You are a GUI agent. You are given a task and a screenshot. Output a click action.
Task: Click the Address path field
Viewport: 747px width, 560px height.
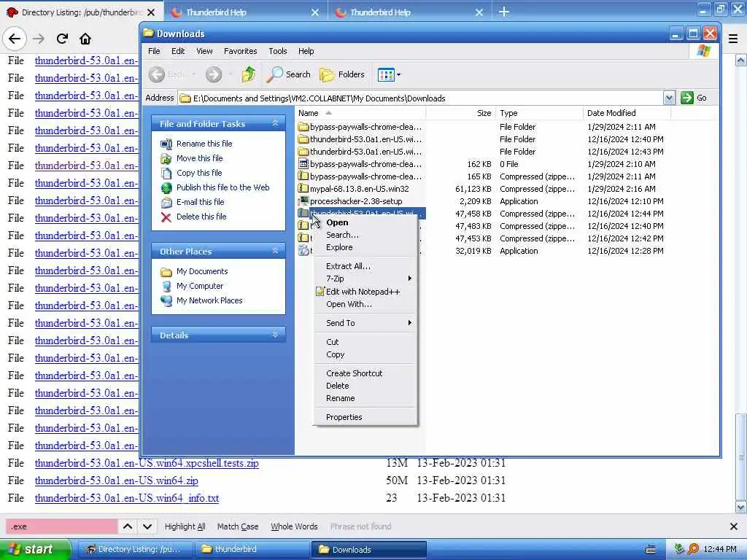click(x=421, y=98)
